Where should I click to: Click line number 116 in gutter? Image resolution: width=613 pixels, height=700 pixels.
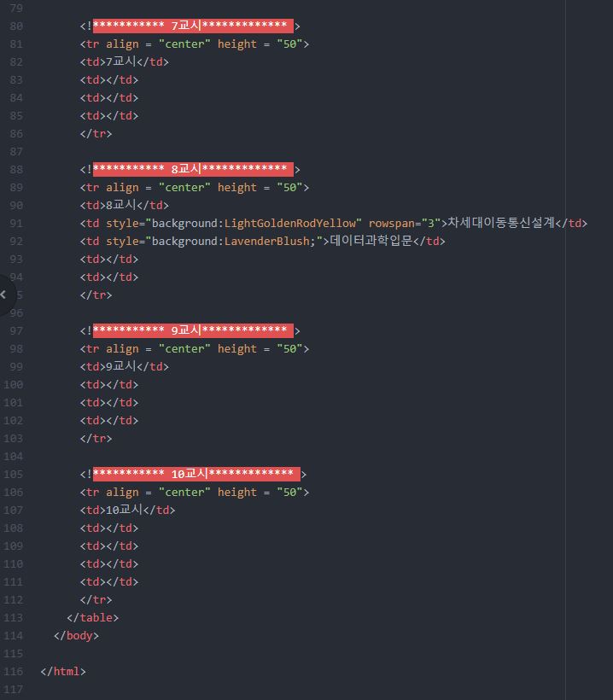click(x=13, y=672)
